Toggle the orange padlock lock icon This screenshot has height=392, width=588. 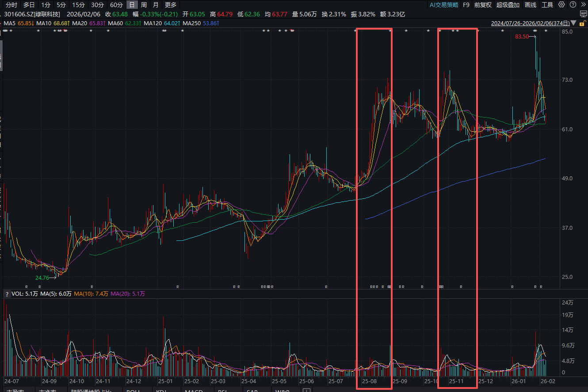pos(583,23)
